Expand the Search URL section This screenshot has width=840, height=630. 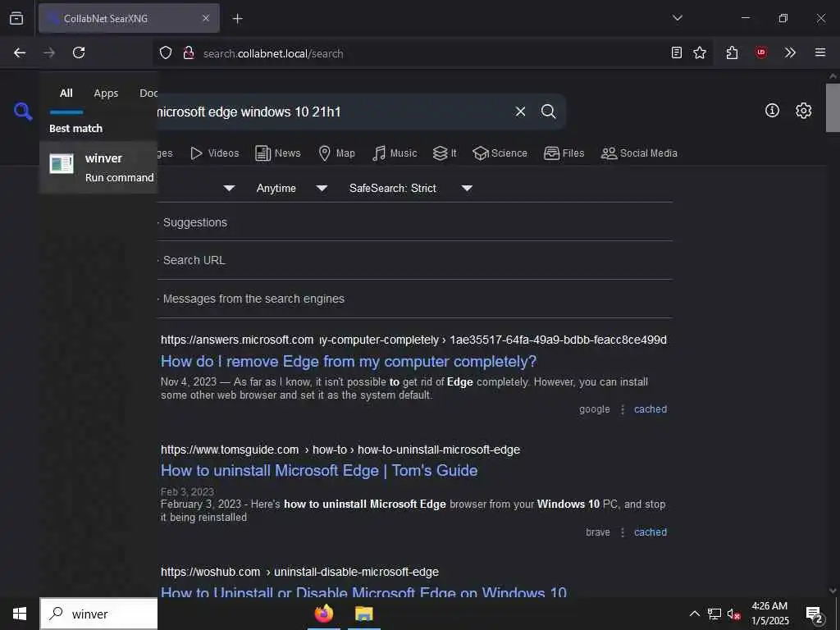tap(194, 260)
